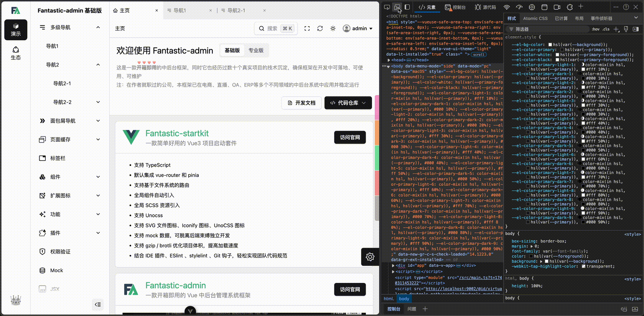Collapse sidebar with the fold icon

(x=98, y=305)
